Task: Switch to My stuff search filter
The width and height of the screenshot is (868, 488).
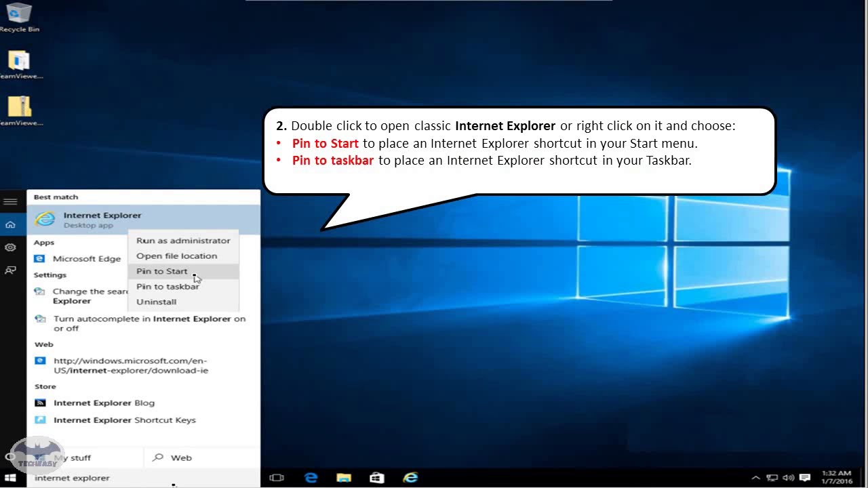Action: click(85, 457)
